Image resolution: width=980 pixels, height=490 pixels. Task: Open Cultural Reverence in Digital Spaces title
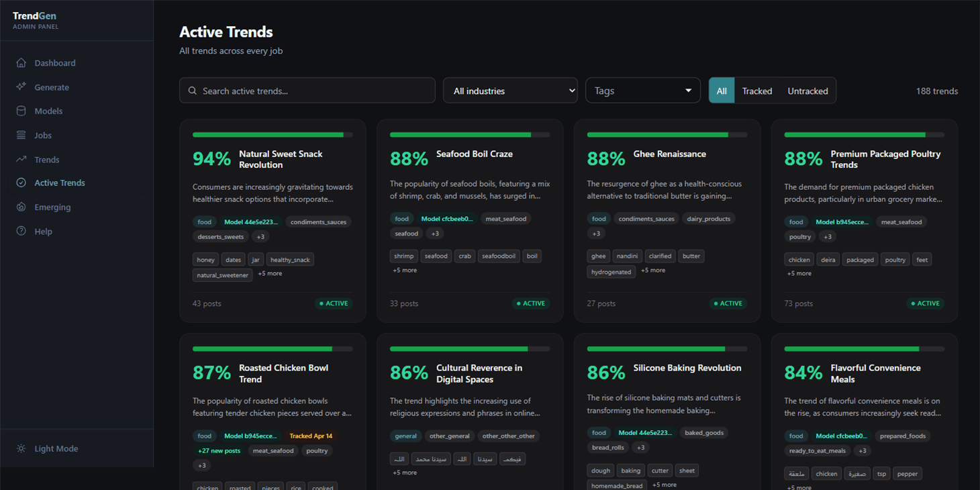[x=479, y=373]
